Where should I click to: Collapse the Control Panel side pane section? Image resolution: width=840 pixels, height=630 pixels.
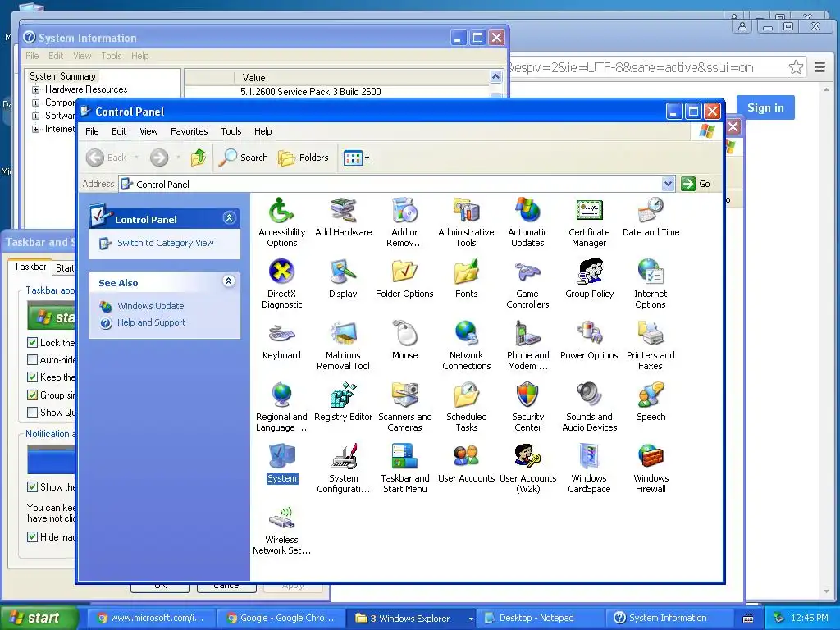(230, 218)
